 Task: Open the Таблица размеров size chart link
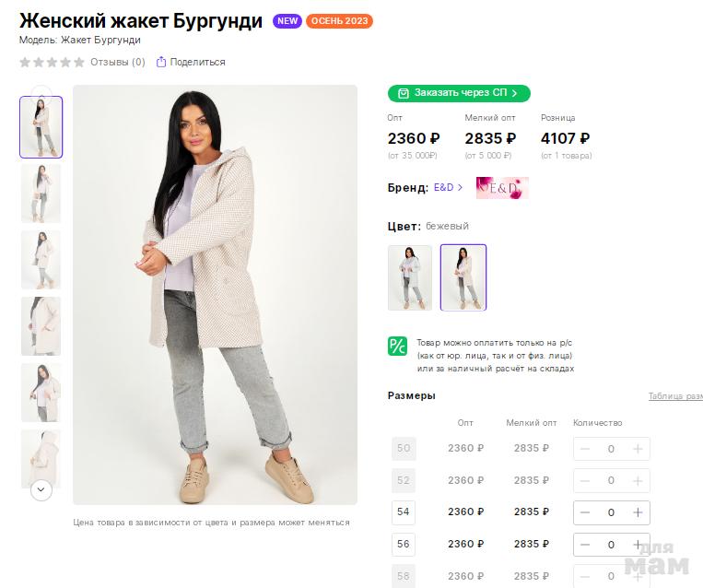pos(675,396)
